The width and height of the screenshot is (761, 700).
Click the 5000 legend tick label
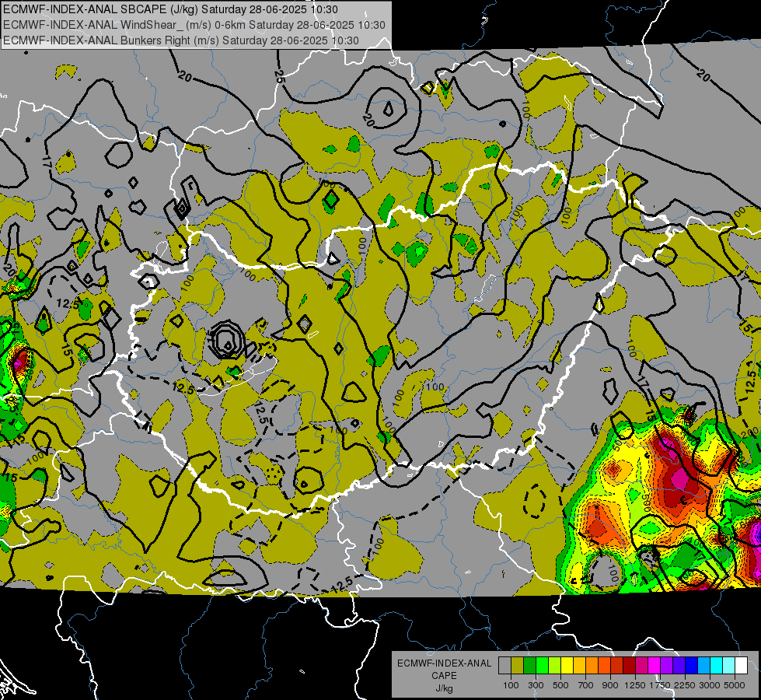tap(735, 685)
